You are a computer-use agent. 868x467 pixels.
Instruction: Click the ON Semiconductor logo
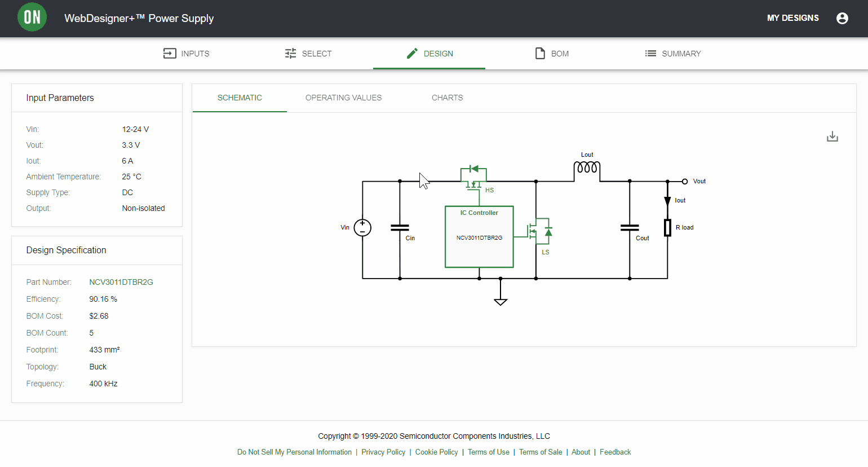pos(32,17)
